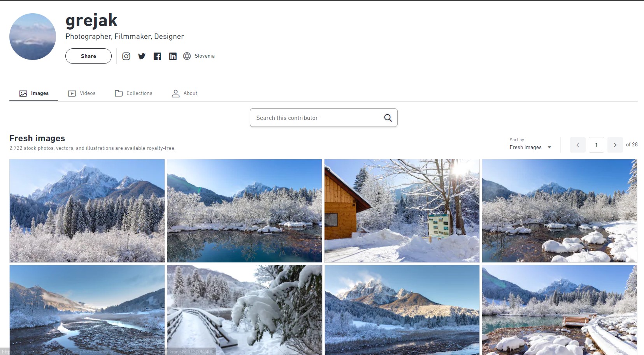Click the grejak profile avatar

pyautogui.click(x=33, y=36)
